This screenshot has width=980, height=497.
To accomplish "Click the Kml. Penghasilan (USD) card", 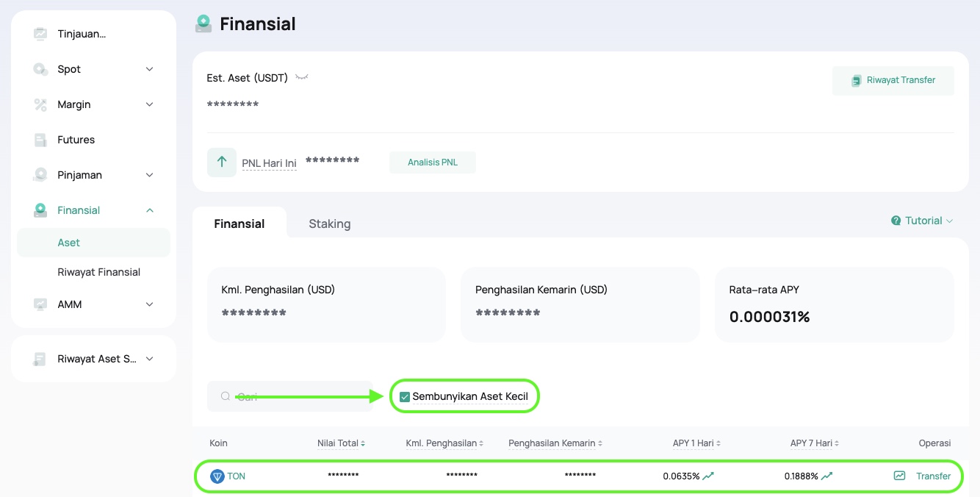I will (326, 304).
